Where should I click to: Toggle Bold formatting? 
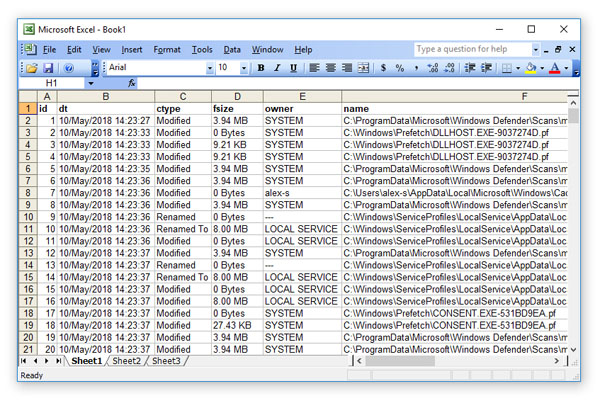pos(261,68)
